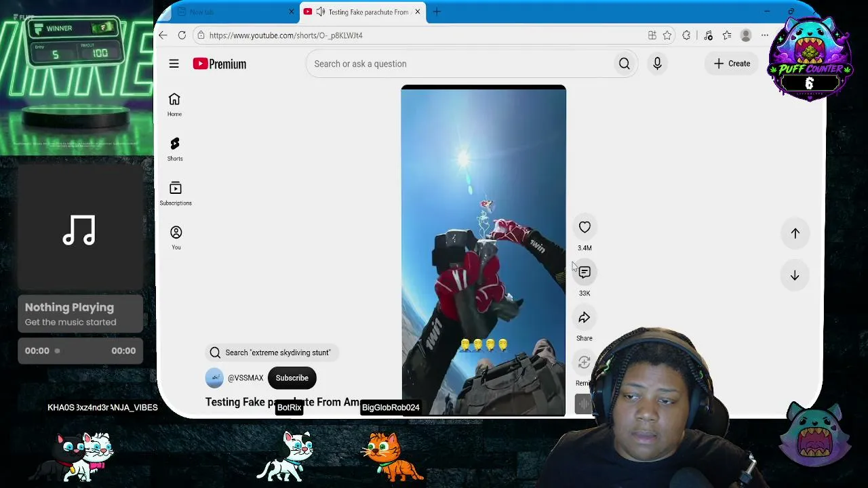Open the Short's title text
868x488 pixels.
click(283, 402)
